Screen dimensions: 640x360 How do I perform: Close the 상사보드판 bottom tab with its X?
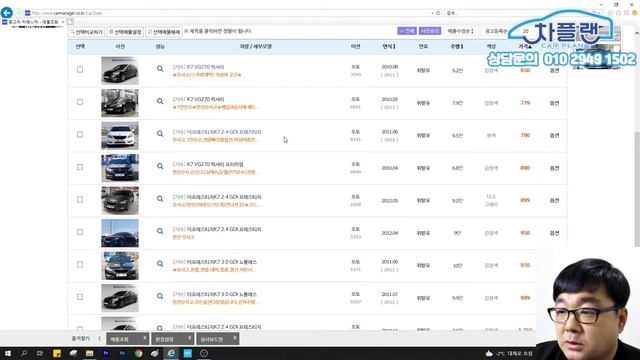(234, 338)
